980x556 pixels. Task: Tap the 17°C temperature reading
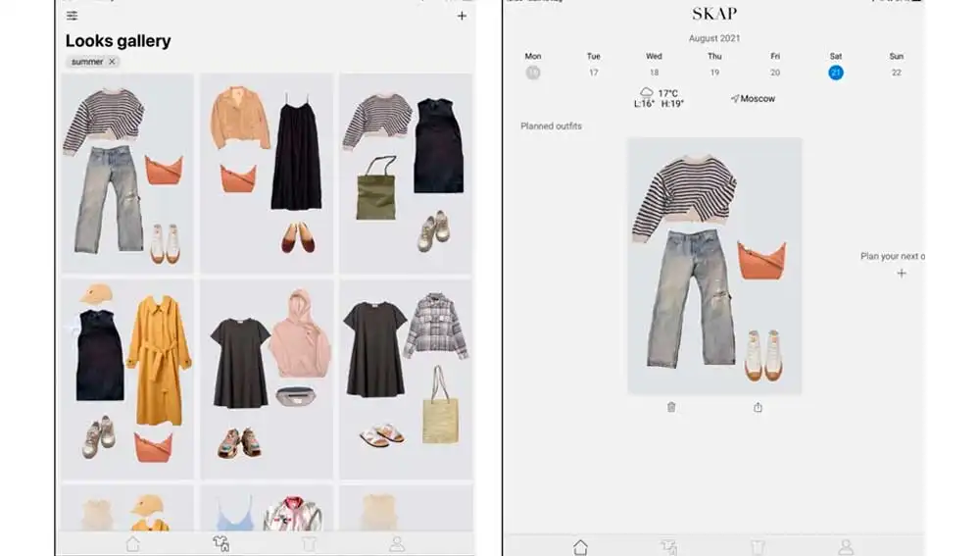667,93
